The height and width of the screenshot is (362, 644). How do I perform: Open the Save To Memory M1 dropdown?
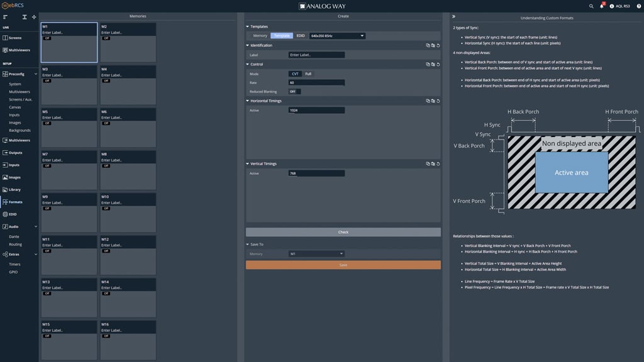(x=316, y=254)
